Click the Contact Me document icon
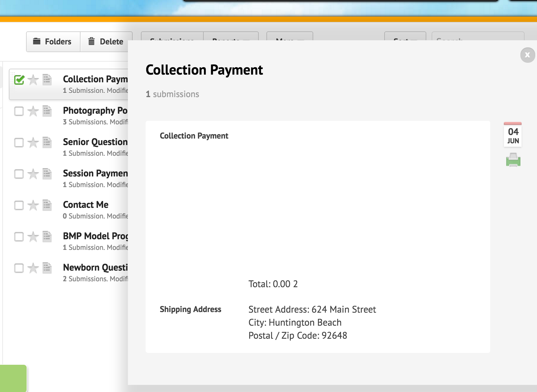 pos(47,205)
